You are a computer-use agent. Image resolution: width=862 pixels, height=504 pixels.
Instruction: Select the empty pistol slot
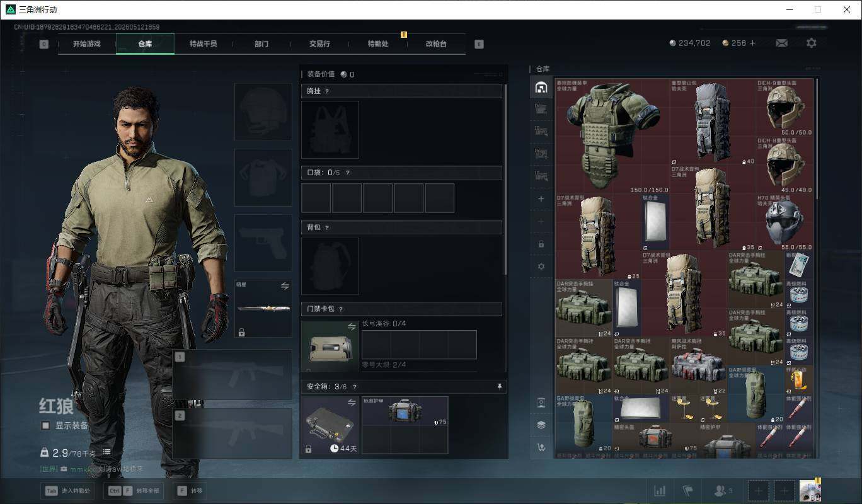[x=263, y=243]
